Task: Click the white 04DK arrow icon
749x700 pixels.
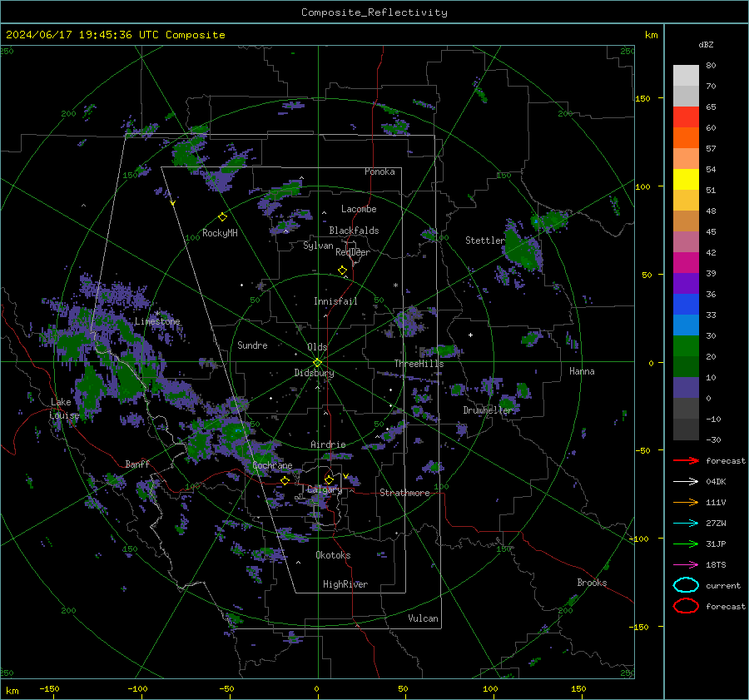Action: [x=686, y=482]
